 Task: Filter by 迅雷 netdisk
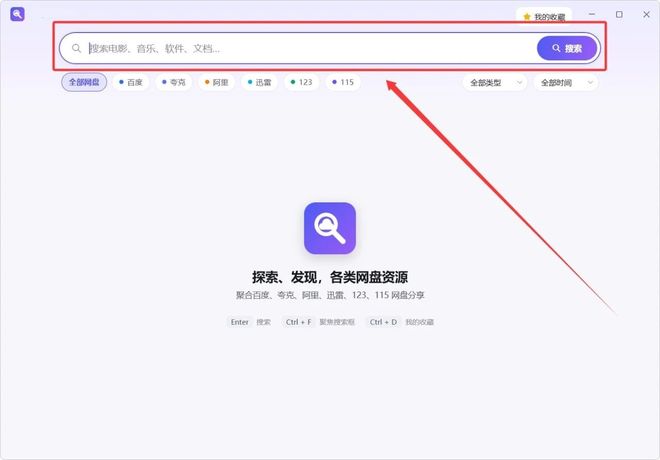[x=259, y=82]
